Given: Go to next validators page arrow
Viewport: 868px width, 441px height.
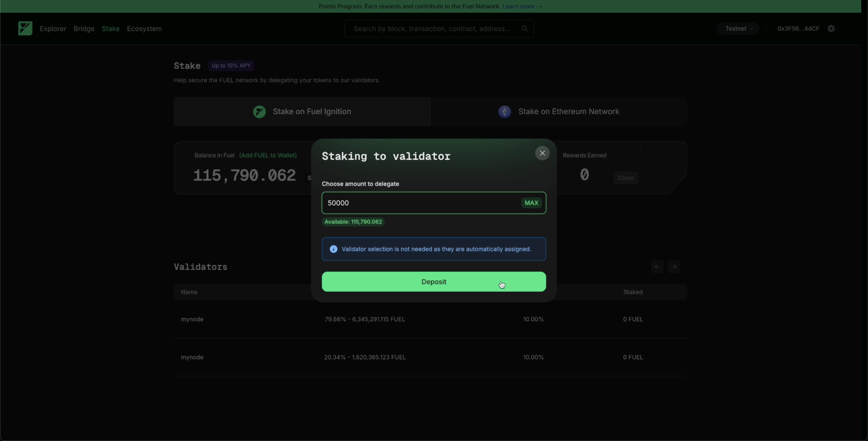Looking at the screenshot, I should click(674, 267).
